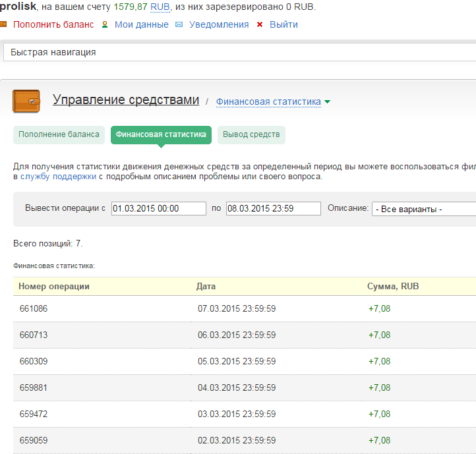Viewport: 476px width, 454px height.
Task: Open the Управление средствами heading link
Action: coord(126,99)
